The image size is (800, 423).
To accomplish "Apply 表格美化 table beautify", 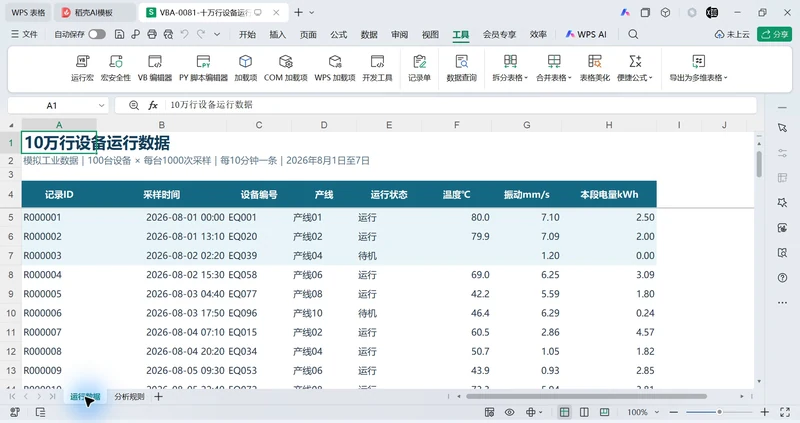I will pyautogui.click(x=594, y=68).
